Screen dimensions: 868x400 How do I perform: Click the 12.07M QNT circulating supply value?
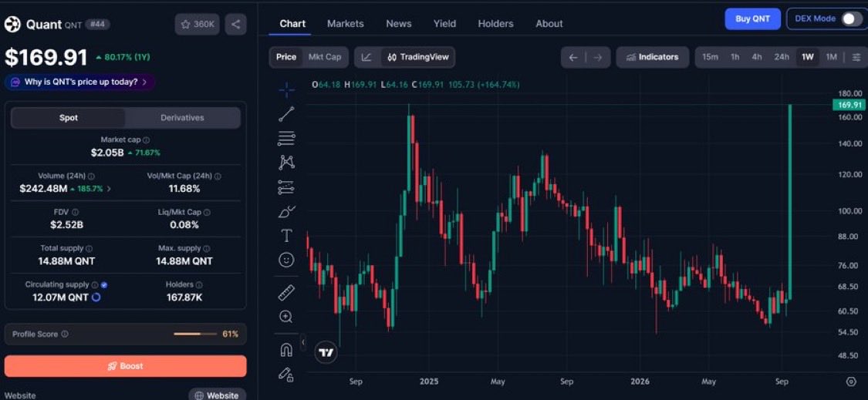[60, 297]
